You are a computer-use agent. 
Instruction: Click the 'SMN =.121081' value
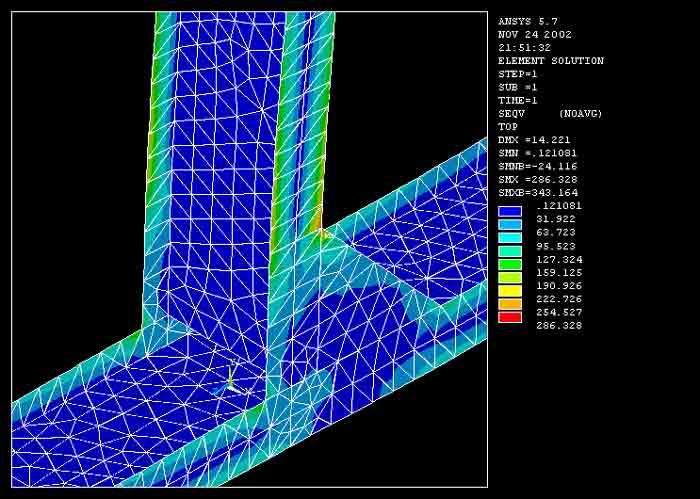pyautogui.click(x=538, y=153)
